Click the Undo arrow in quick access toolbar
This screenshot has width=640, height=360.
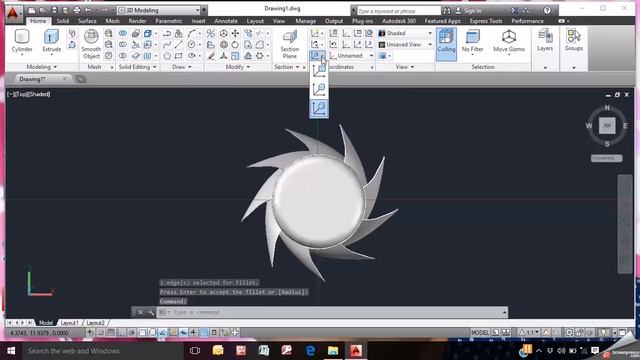88,10
